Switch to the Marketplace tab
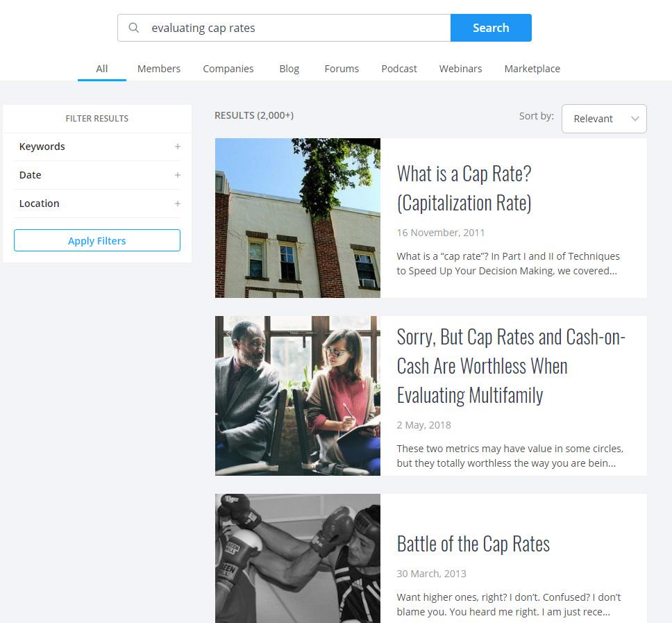Image resolution: width=672 pixels, height=623 pixels. click(x=532, y=69)
